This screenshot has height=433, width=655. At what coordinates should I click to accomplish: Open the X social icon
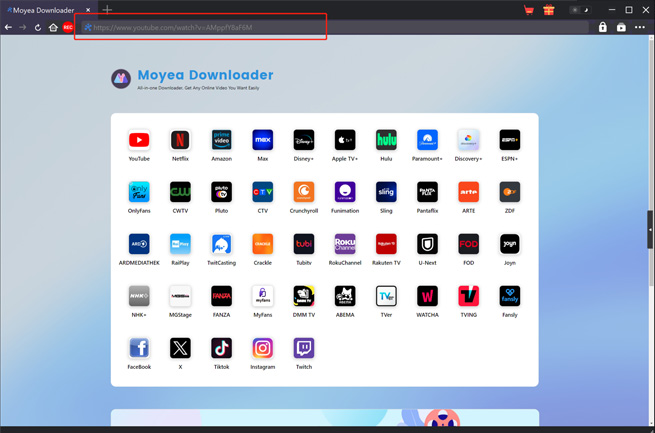180,348
